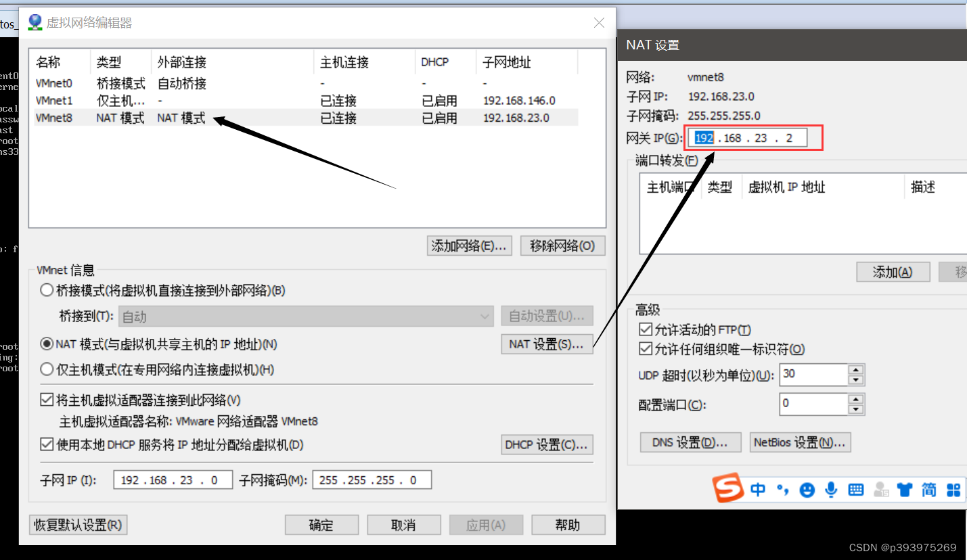
Task: Click 帮助 button
Action: tap(568, 525)
